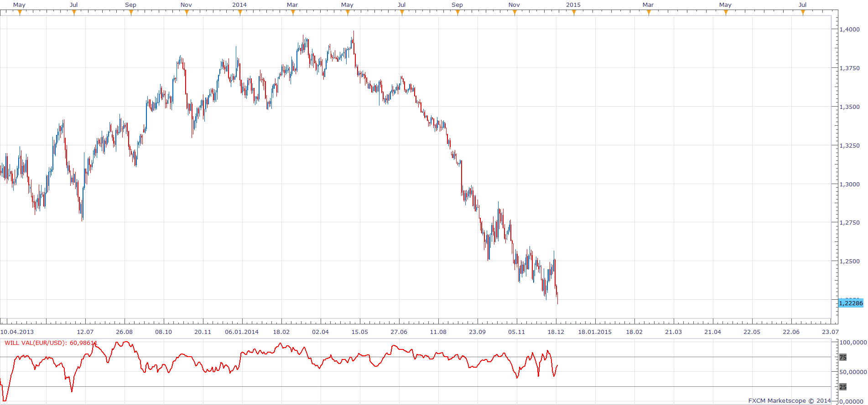Click the 50,00000 indicator scale label
Viewport: 868px width, 405px height.
[853, 372]
